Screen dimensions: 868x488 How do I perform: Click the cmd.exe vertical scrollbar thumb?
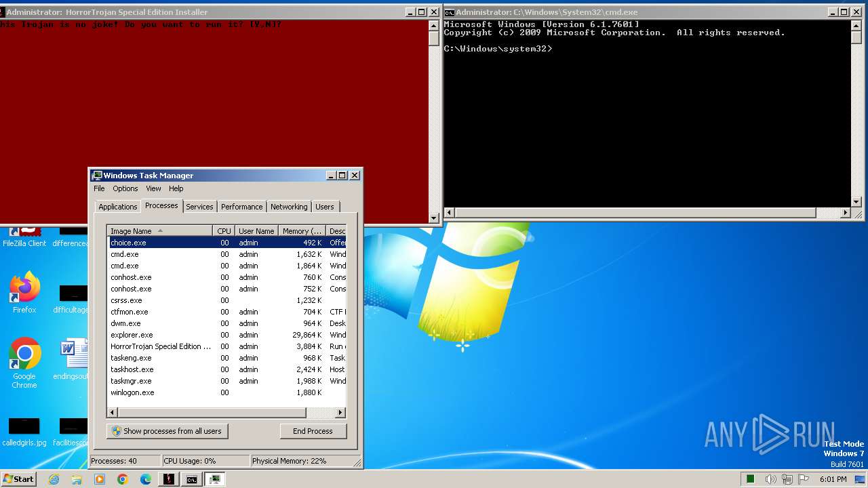856,37
